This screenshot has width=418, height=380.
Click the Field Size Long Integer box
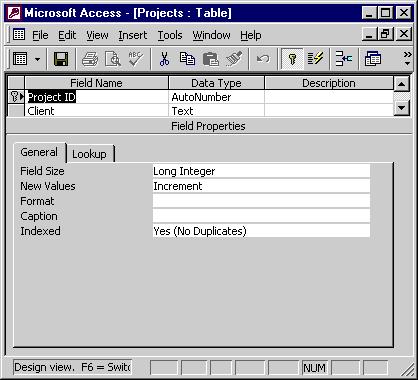point(261,171)
